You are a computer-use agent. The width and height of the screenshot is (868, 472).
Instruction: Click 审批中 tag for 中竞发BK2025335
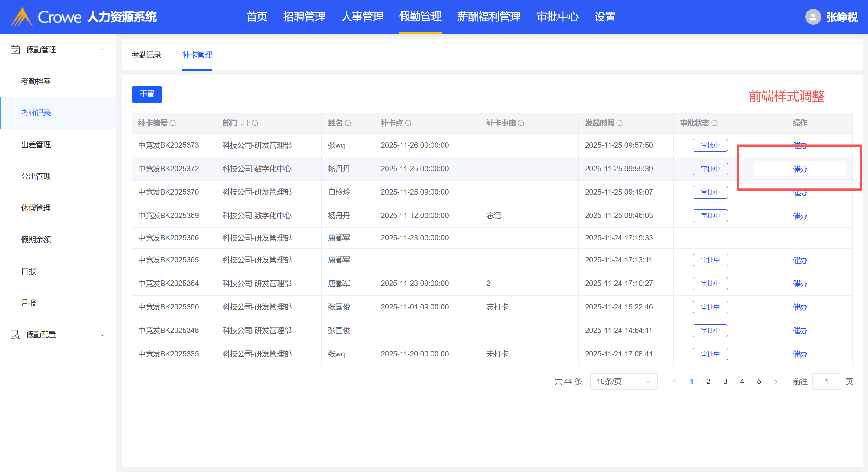coord(710,354)
